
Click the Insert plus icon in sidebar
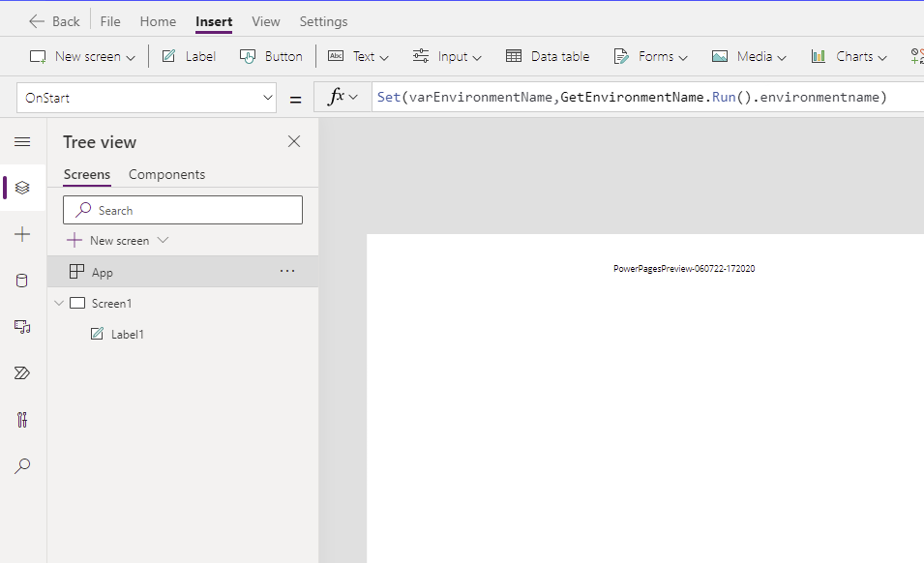[x=22, y=234]
